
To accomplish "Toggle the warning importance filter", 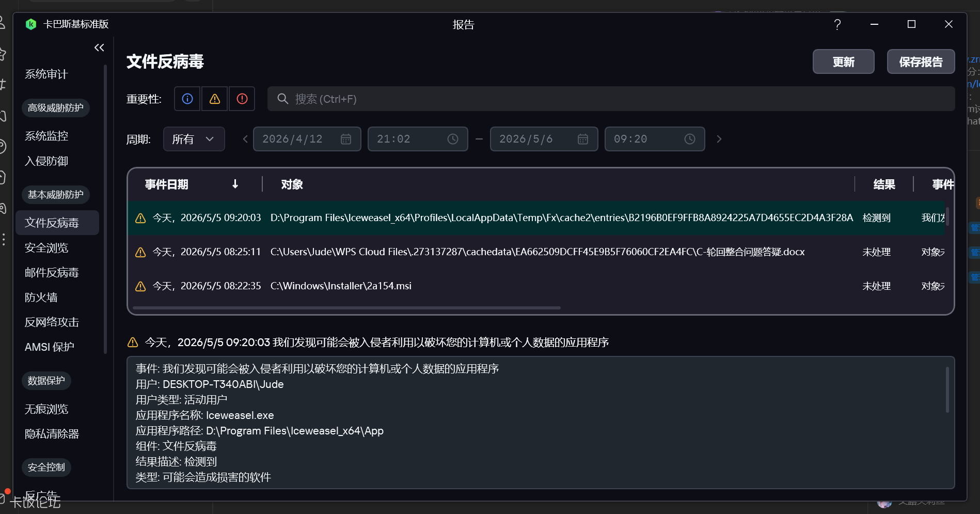I will click(x=215, y=99).
